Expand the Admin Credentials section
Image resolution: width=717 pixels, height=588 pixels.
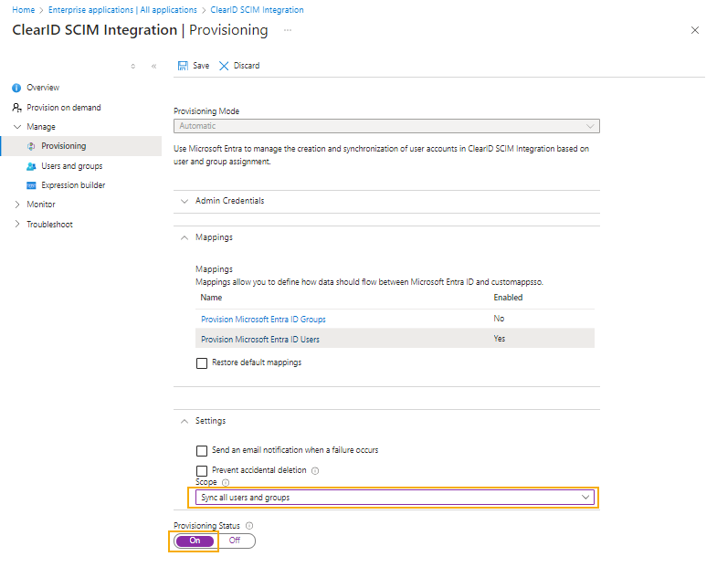185,201
